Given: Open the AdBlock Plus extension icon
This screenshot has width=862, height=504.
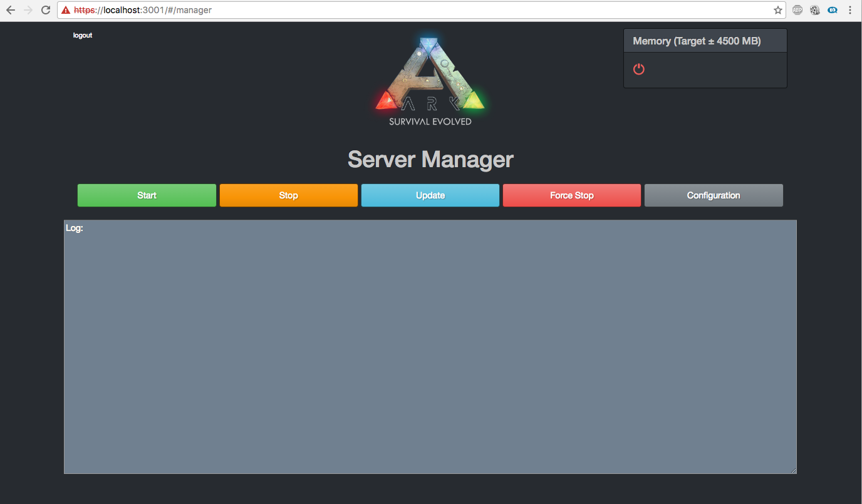Looking at the screenshot, I should point(797,10).
